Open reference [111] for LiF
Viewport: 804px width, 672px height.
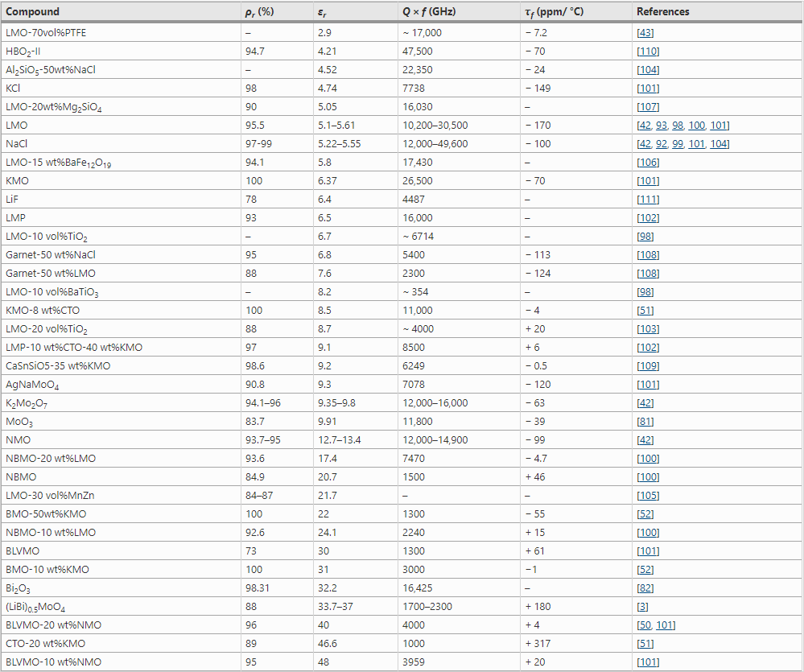pos(648,199)
